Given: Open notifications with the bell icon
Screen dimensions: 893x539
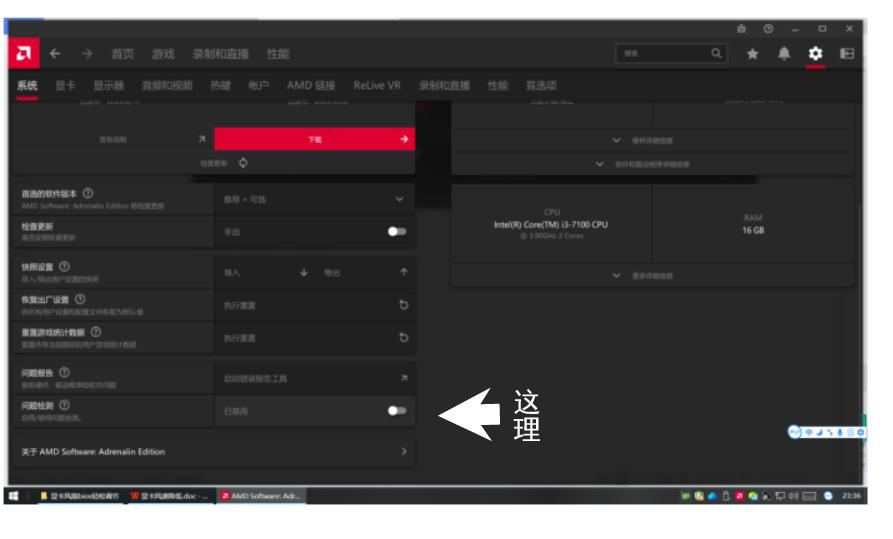Looking at the screenshot, I should (784, 54).
